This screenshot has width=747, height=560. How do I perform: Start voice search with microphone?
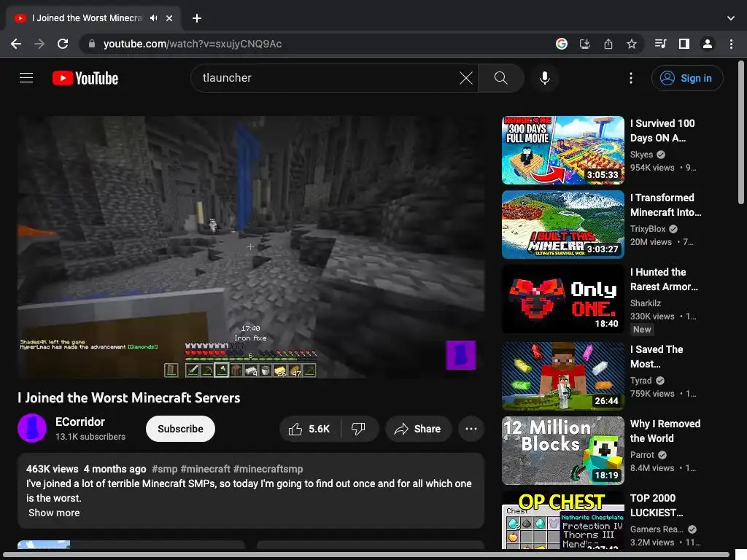[544, 78]
